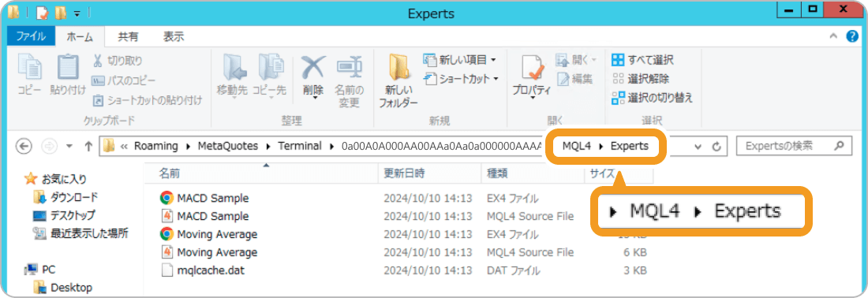Open Desktop folder under PC
The width and height of the screenshot is (868, 298).
coord(71,288)
